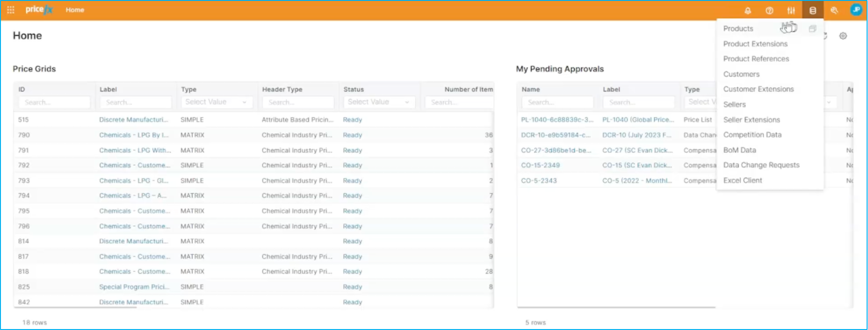Expand Price Grids Type filter dropdown

pyautogui.click(x=216, y=102)
